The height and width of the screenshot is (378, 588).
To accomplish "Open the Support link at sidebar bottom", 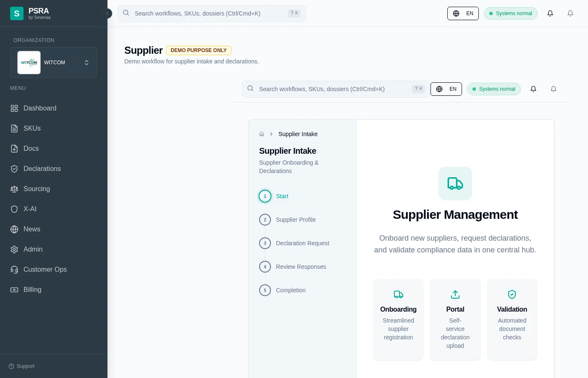I will pyautogui.click(x=22, y=366).
